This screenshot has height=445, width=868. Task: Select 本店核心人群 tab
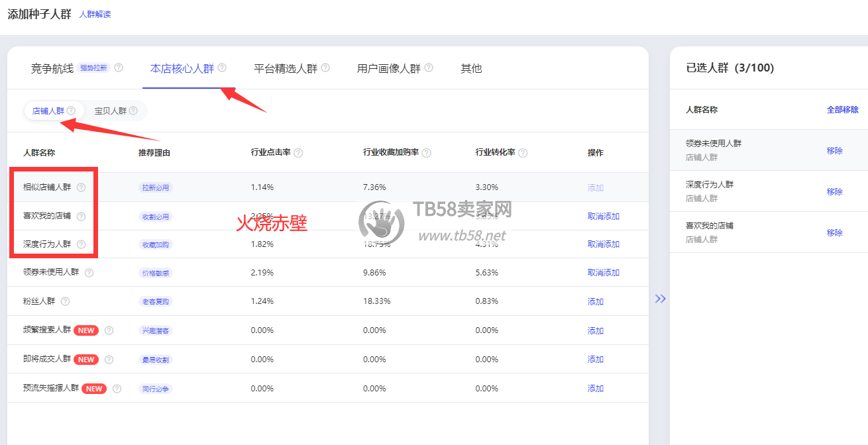pyautogui.click(x=182, y=68)
